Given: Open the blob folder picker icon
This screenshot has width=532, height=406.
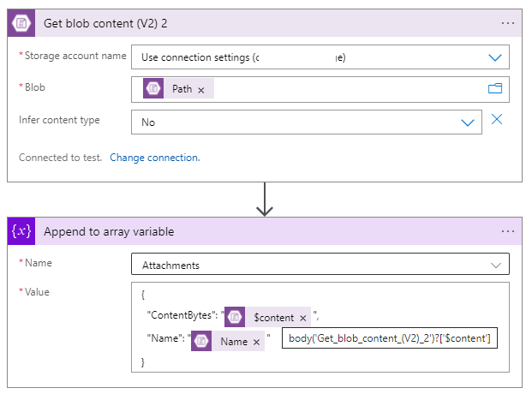Looking at the screenshot, I should pos(495,88).
